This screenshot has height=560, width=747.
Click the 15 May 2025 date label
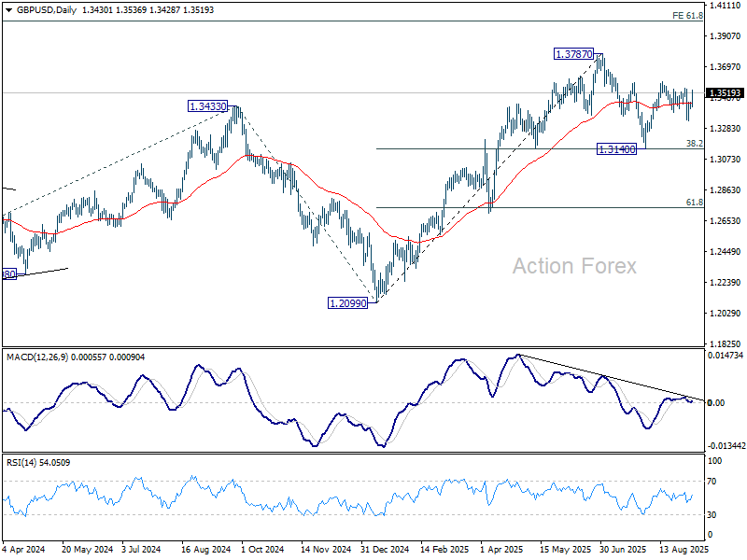[x=565, y=550]
